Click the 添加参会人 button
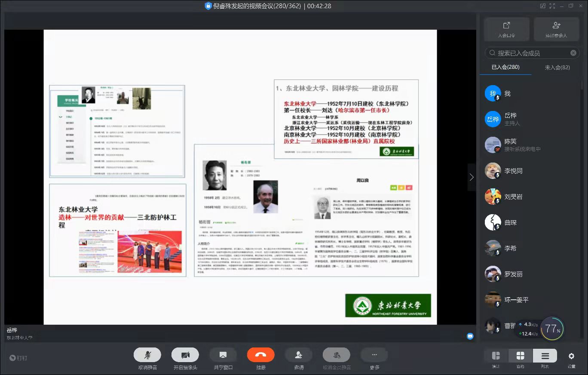Screen dimensions: 588x375 556,29
